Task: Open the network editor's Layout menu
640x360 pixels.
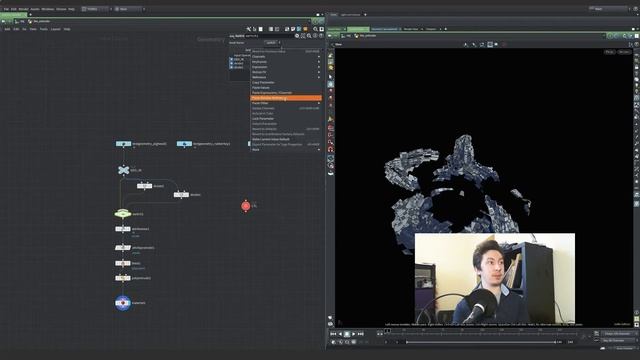Action: pos(56,29)
